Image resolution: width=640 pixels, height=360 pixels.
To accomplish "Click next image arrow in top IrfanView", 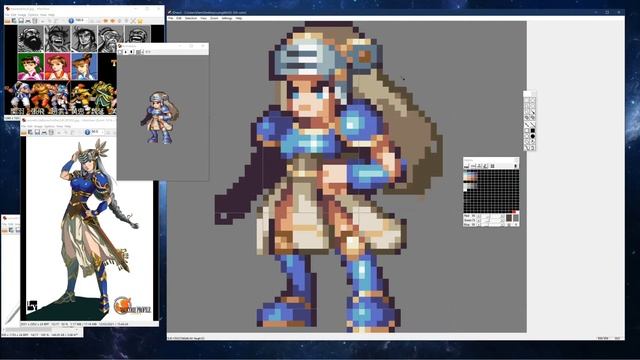I will point(112,20).
